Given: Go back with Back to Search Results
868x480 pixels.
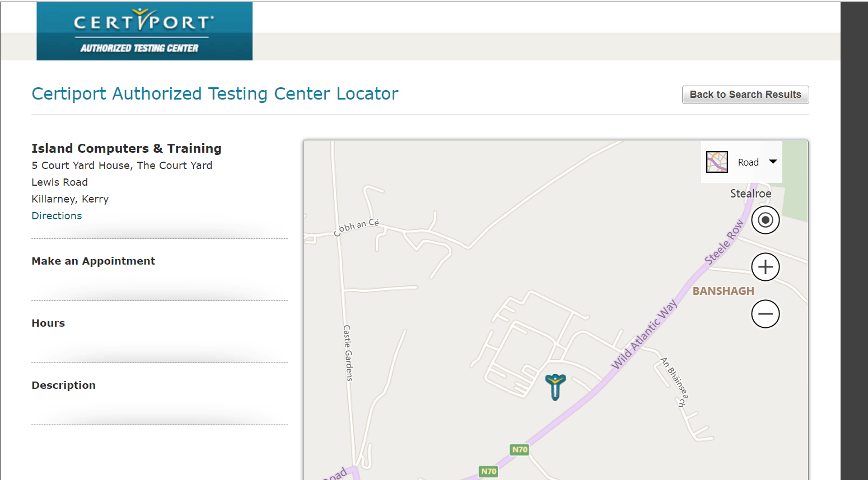Looking at the screenshot, I should (745, 95).
